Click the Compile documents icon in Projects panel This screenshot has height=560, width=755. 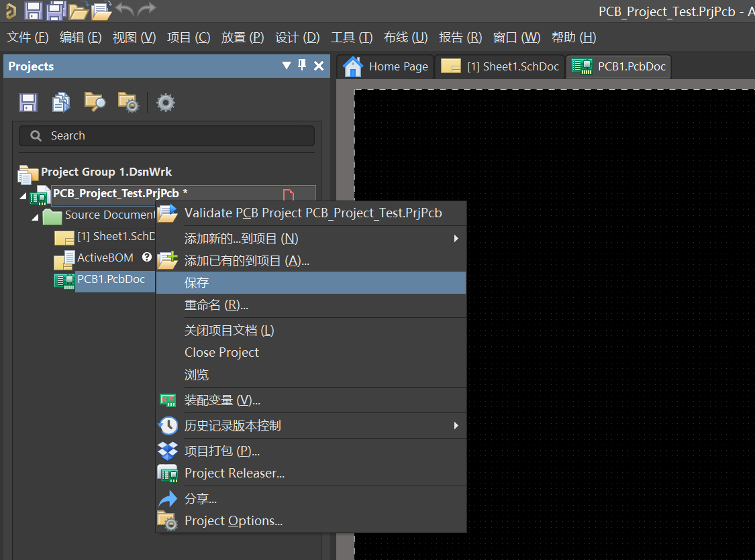pyautogui.click(x=61, y=102)
